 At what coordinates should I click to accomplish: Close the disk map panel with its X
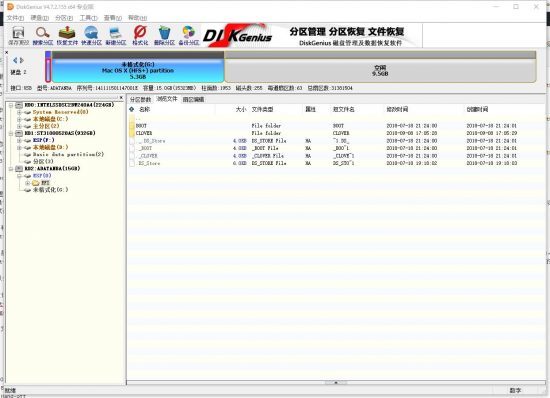point(6,53)
